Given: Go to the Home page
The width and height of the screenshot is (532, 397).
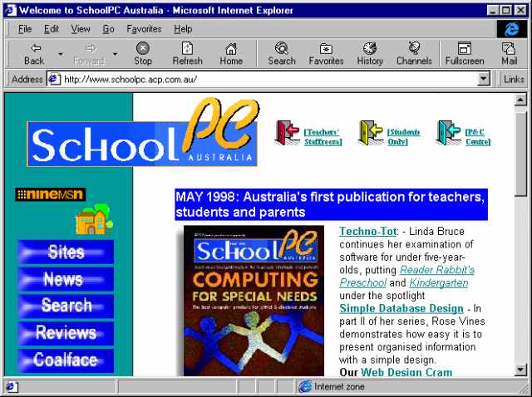Looking at the screenshot, I should tap(231, 54).
